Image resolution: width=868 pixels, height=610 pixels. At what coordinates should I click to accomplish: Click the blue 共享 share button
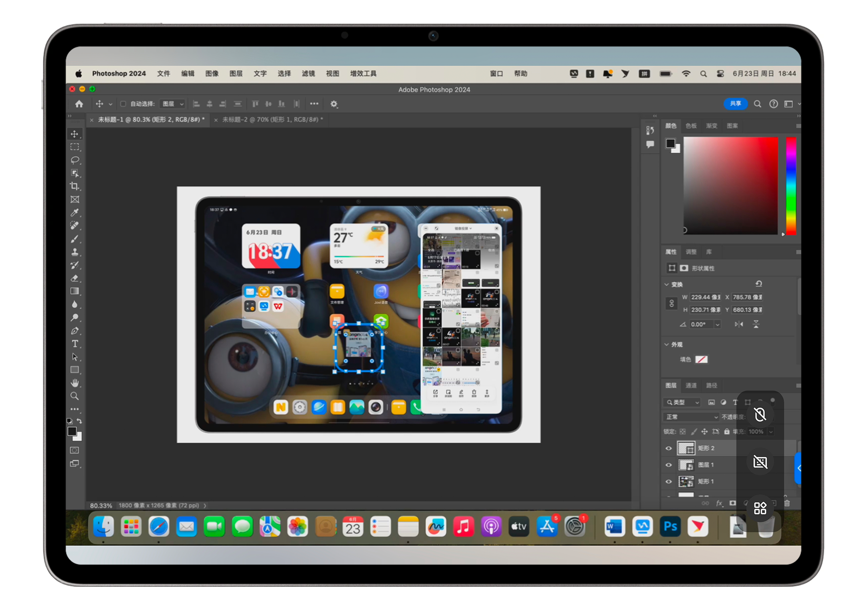[735, 104]
